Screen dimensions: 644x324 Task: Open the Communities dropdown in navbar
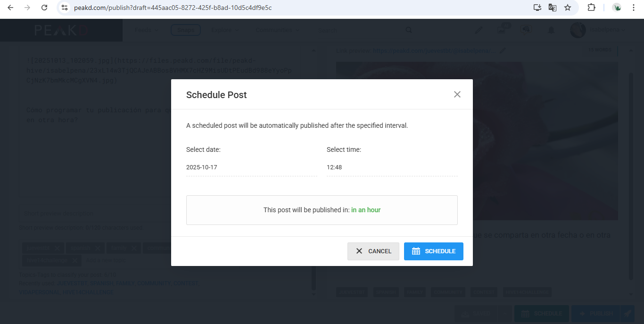pyautogui.click(x=277, y=30)
